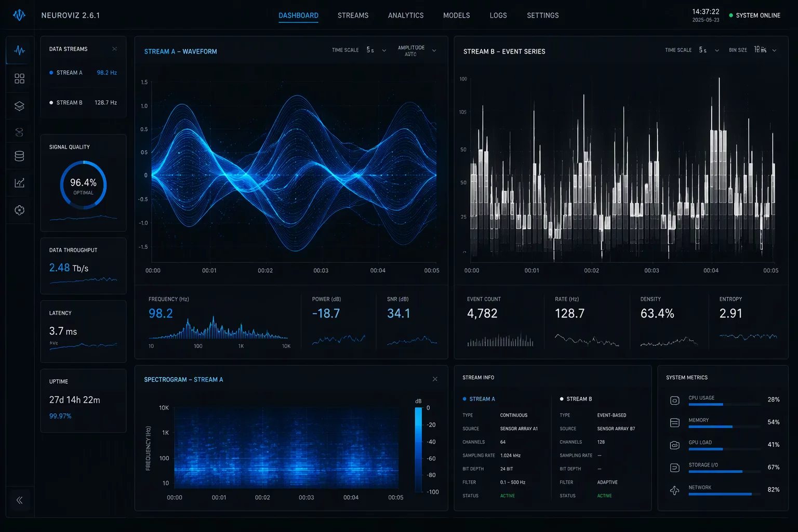Viewport: 798px width, 532px height.
Task: Click the 99.97% uptime link
Action: tap(60, 416)
